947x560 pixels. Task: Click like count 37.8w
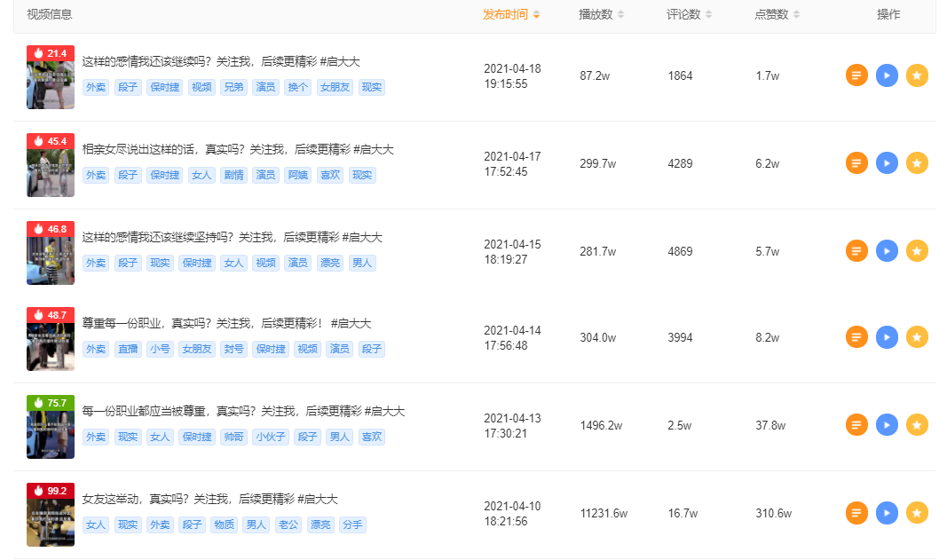(770, 426)
